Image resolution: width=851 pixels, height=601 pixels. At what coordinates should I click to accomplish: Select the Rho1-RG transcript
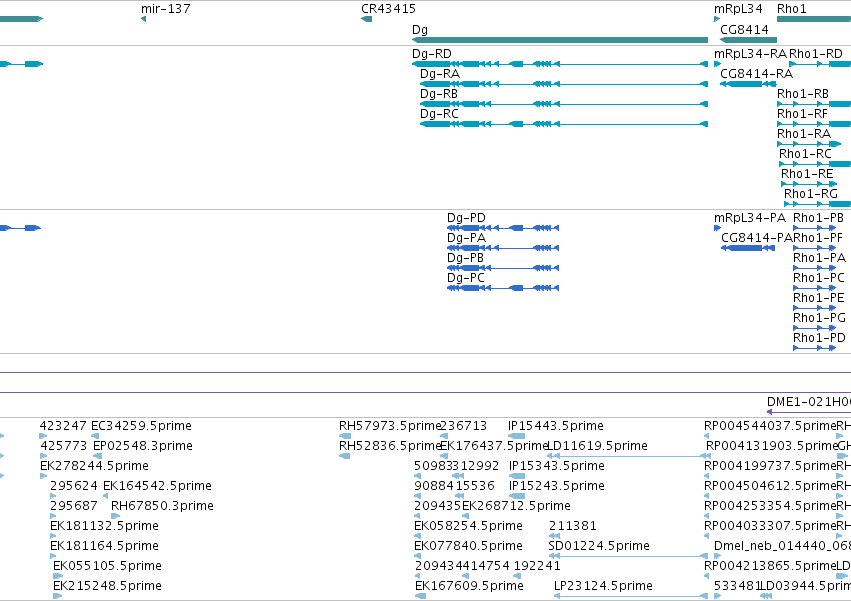click(x=817, y=205)
